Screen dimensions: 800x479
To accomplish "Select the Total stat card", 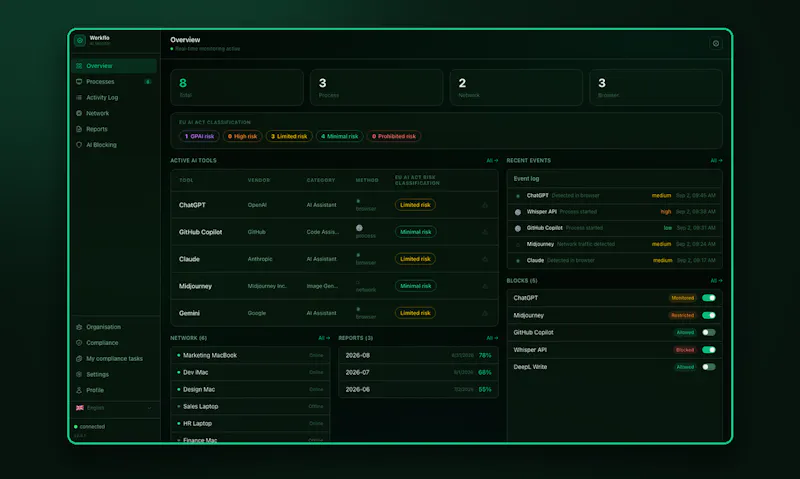I will (237, 88).
